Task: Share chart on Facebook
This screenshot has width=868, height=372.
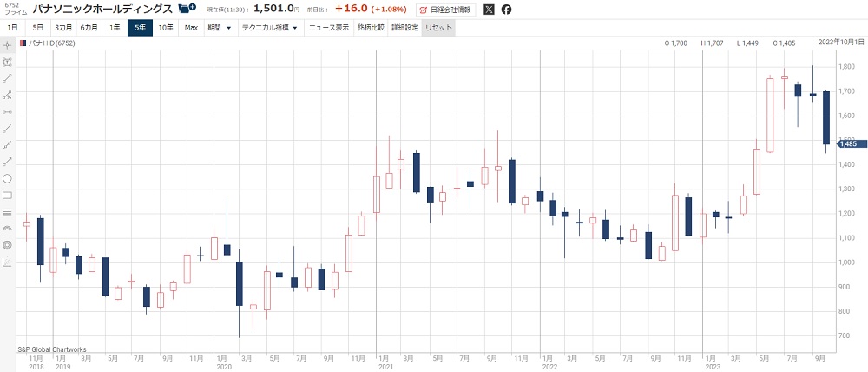Action: tap(507, 10)
